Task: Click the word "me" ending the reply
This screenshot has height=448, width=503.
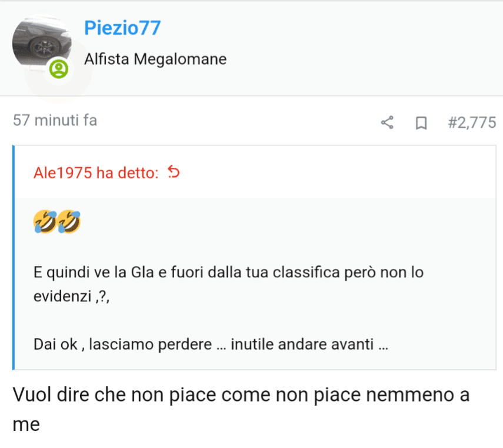Action: tap(26, 424)
